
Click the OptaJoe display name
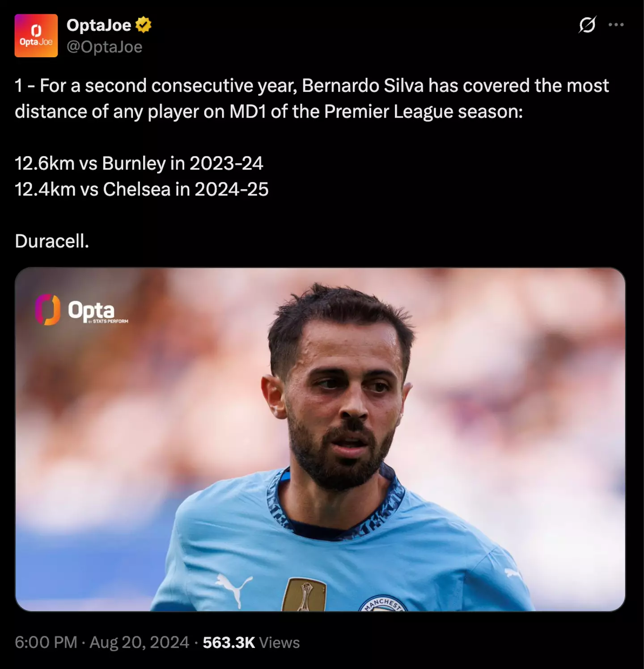pos(99,25)
